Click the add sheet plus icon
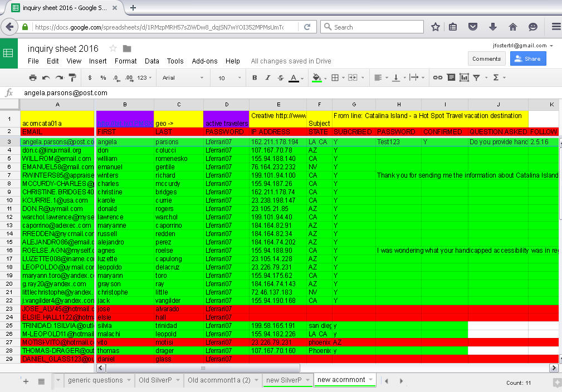The width and height of the screenshot is (562, 392). [x=26, y=381]
